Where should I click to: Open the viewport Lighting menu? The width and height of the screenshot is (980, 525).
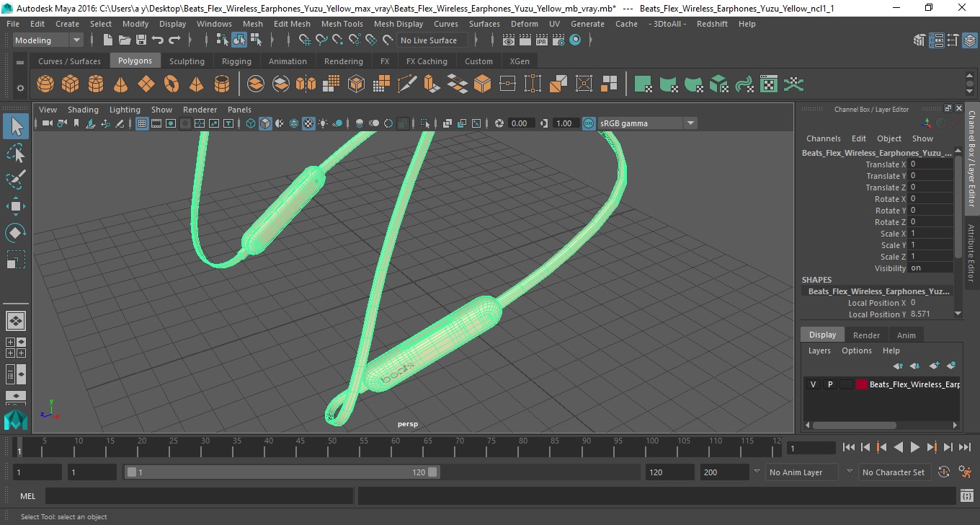tap(125, 110)
